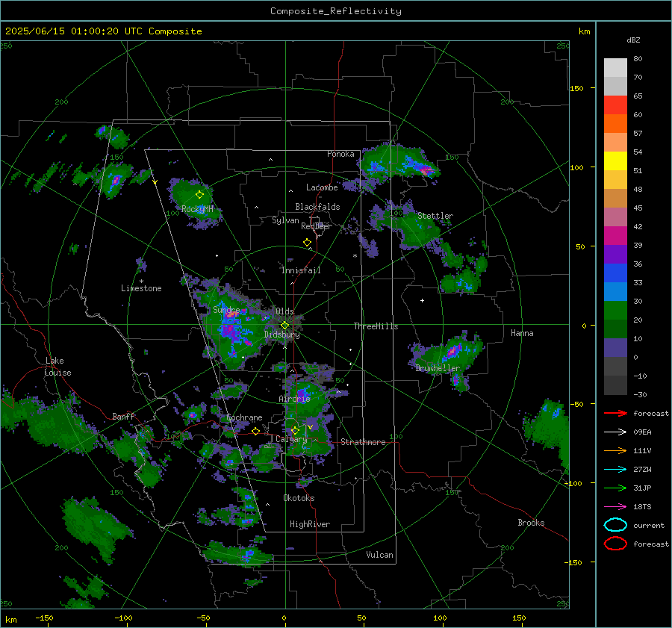Image resolution: width=672 pixels, height=628 pixels.
Task: Select the Stettler town label
Action: (435, 216)
